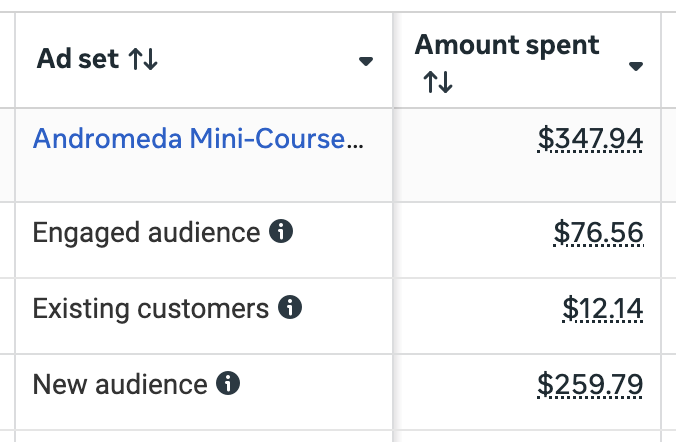Open the Andromeda Mini-Course ad set link
The width and height of the screenshot is (676, 442).
coord(198,138)
